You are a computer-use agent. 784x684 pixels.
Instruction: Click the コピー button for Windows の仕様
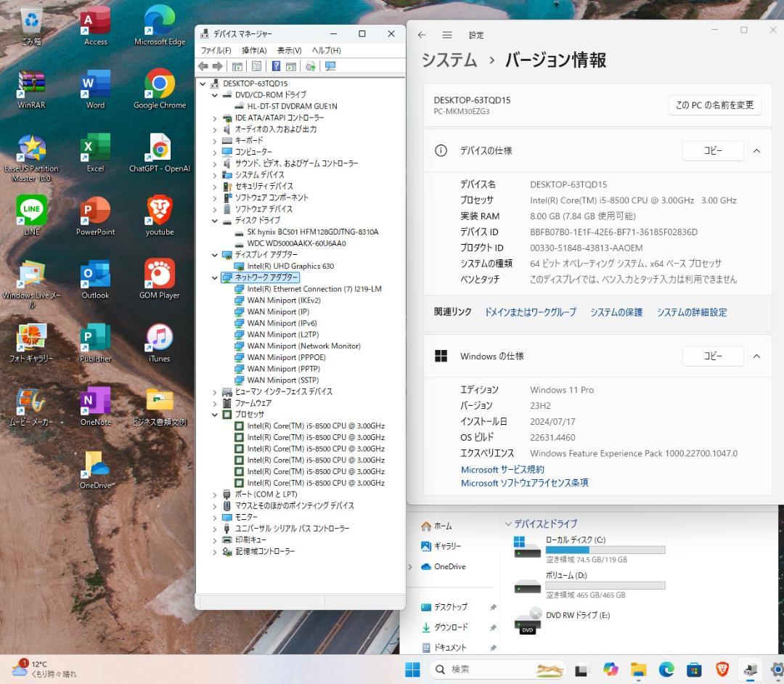[x=712, y=356]
